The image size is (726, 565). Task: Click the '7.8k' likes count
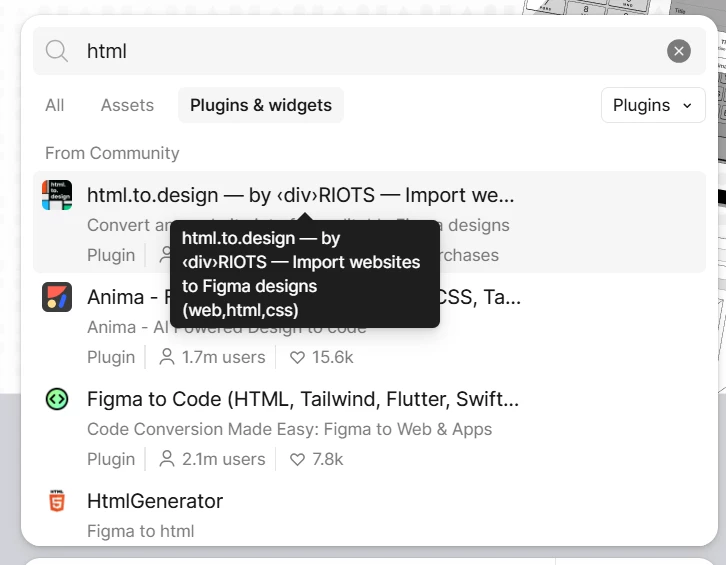(327, 459)
